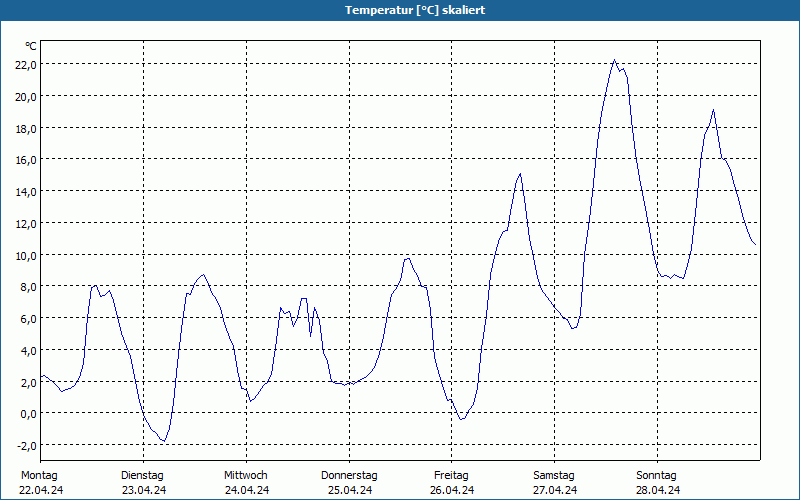Select the 22,0 y-axis label
The height and width of the screenshot is (500, 800).
tap(26, 65)
